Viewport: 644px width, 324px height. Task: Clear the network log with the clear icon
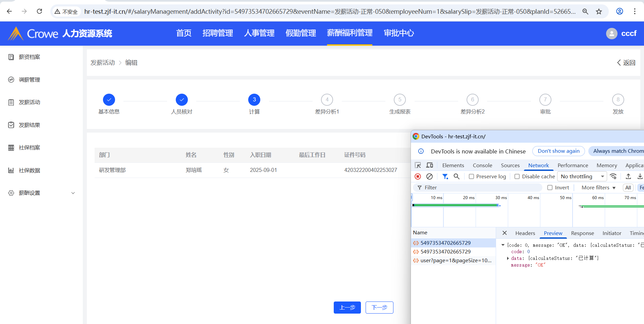(x=429, y=176)
